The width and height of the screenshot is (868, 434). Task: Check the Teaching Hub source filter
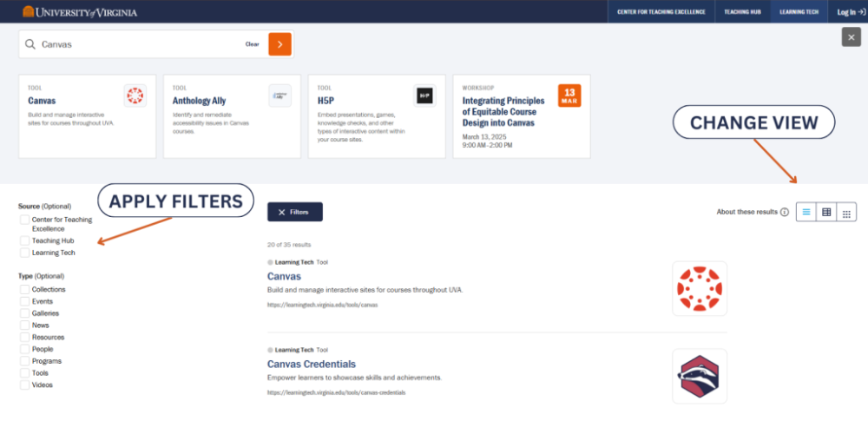[x=25, y=240]
